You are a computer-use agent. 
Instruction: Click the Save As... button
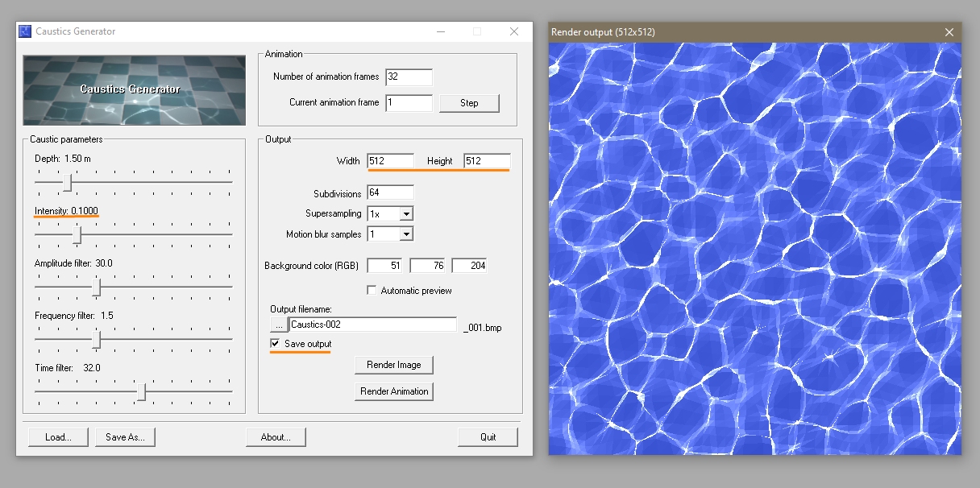pyautogui.click(x=125, y=437)
